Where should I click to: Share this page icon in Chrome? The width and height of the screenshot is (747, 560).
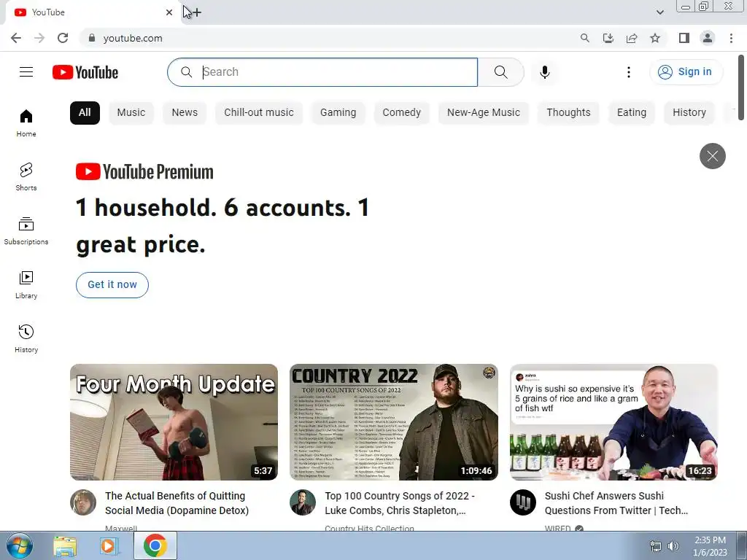632,38
